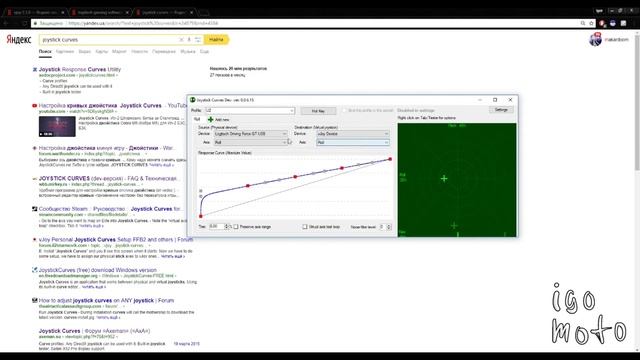Click the green center crosshair in tester panel
Image resolution: width=640 pixels, height=360 pixels.
pos(444,178)
